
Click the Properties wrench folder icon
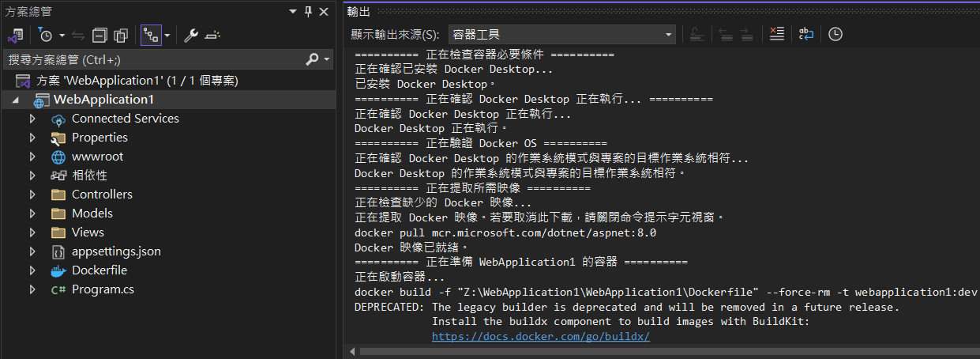tap(58, 138)
